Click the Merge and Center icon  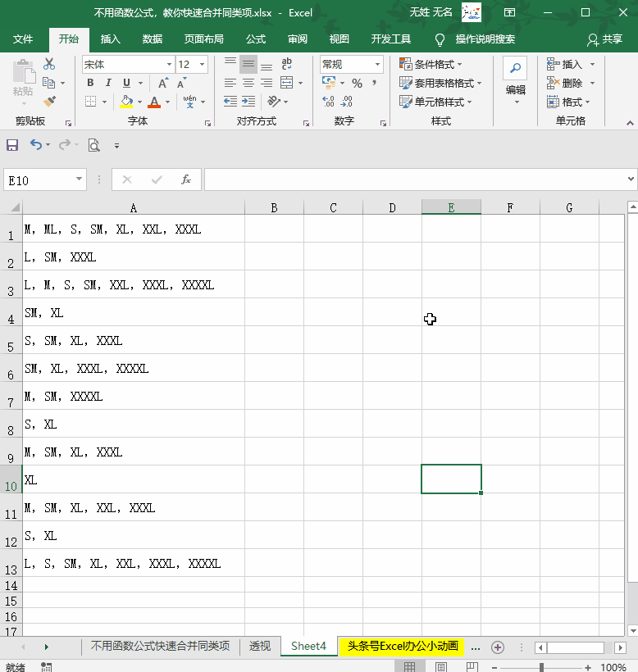click(x=286, y=83)
